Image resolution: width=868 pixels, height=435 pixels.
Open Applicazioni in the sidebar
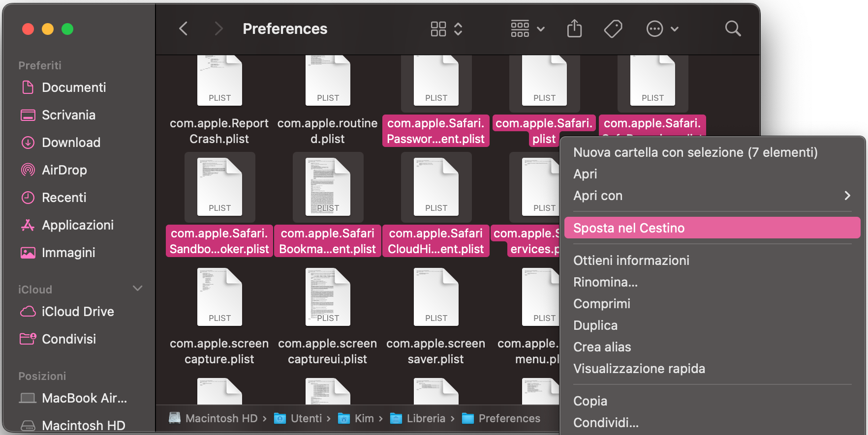[77, 225]
